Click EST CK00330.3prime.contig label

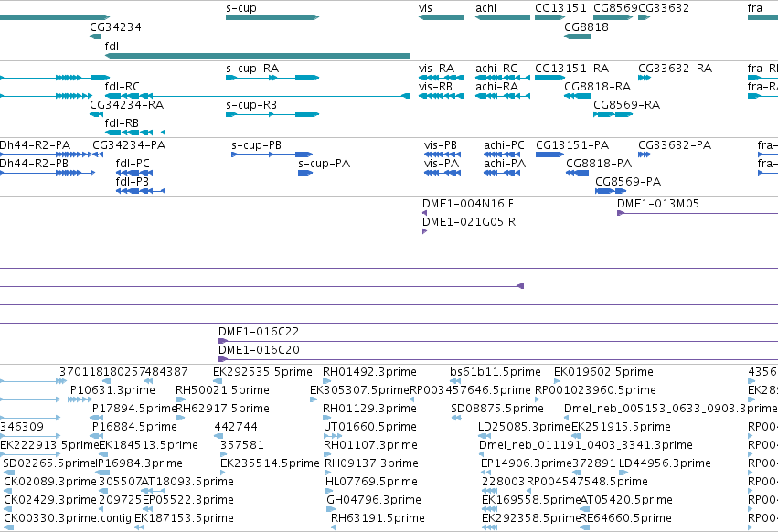tap(67, 518)
